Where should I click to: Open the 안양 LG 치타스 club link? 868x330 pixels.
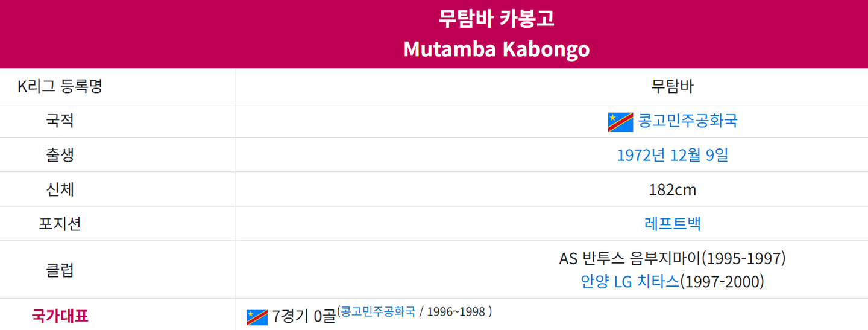(630, 282)
